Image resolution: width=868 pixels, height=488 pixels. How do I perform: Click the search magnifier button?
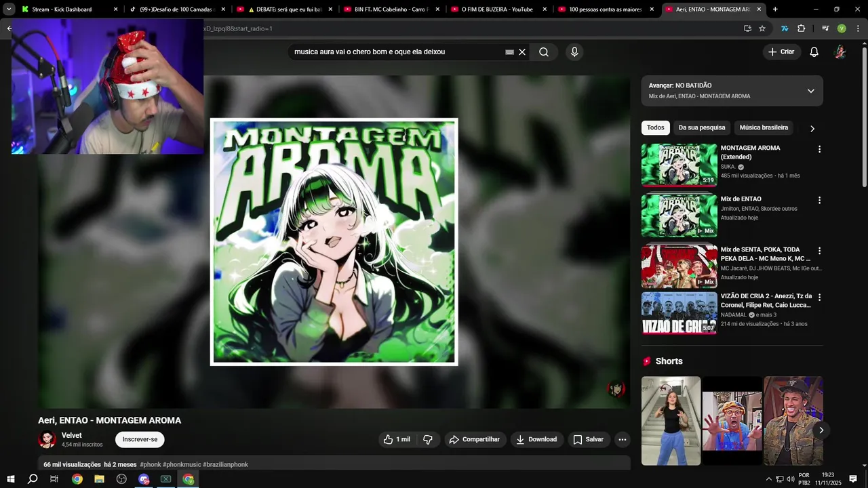pyautogui.click(x=544, y=52)
